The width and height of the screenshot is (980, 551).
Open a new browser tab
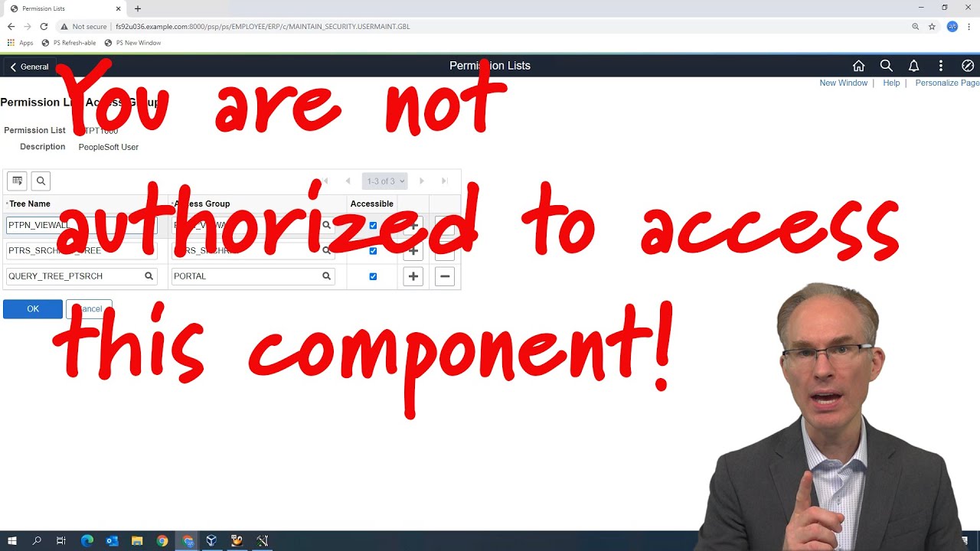138,8
